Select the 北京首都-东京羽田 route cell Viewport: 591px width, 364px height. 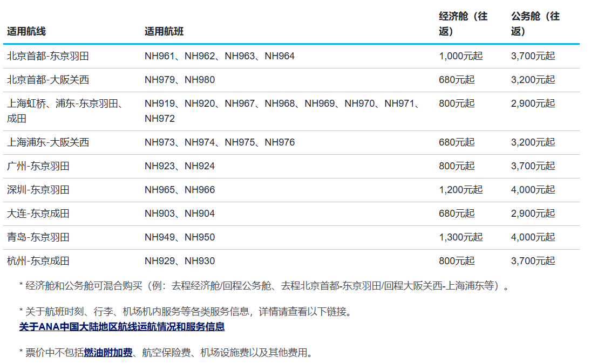point(48,56)
